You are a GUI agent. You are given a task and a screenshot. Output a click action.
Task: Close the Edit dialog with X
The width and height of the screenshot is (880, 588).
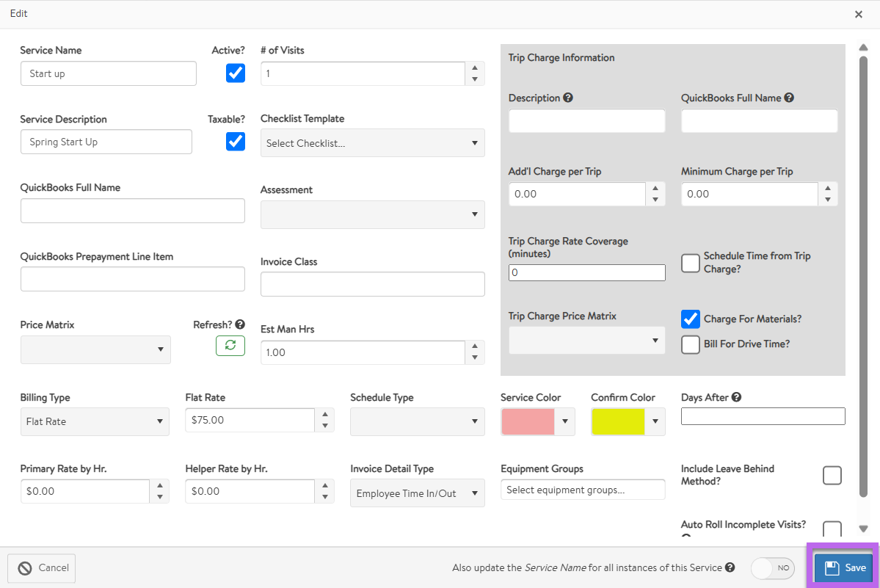[859, 14]
